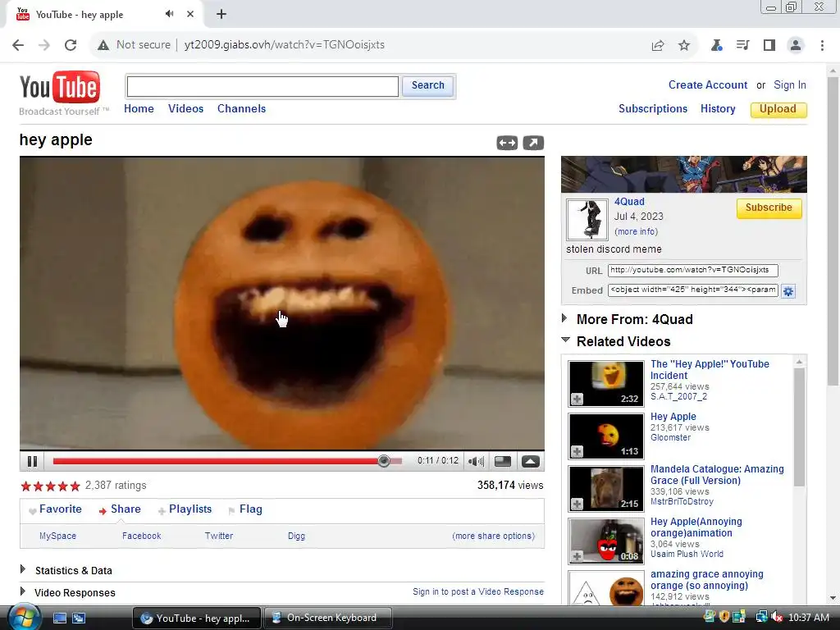Open the pop-up arrow menu in the player bar
Screen dimensions: 840x630
coord(531,461)
